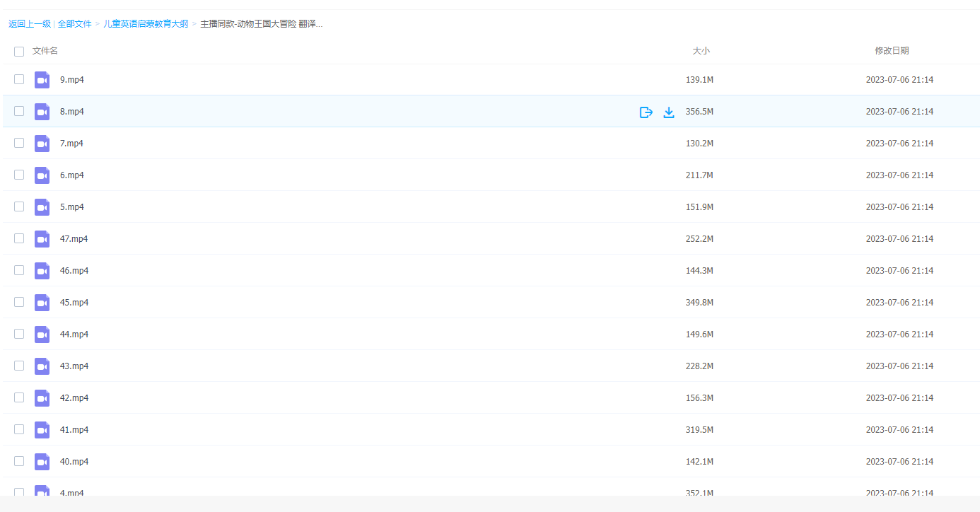
Task: Sort by the 文件名 column header
Action: [x=45, y=51]
